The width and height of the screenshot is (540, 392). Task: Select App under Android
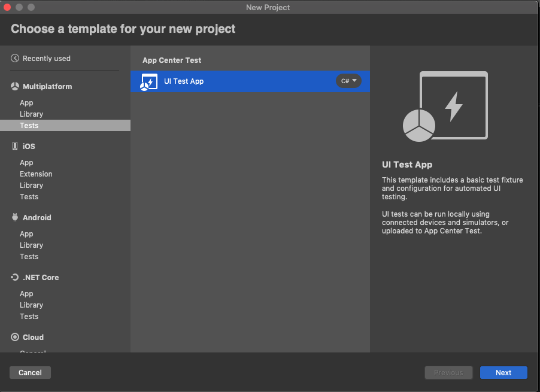coord(26,233)
